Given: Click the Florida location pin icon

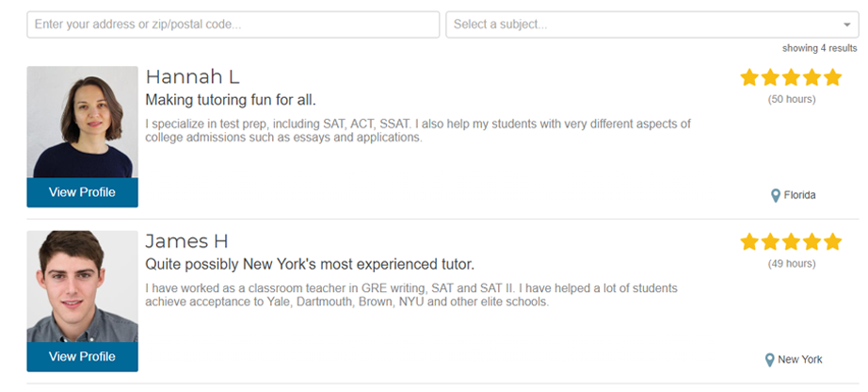Looking at the screenshot, I should click(x=776, y=196).
